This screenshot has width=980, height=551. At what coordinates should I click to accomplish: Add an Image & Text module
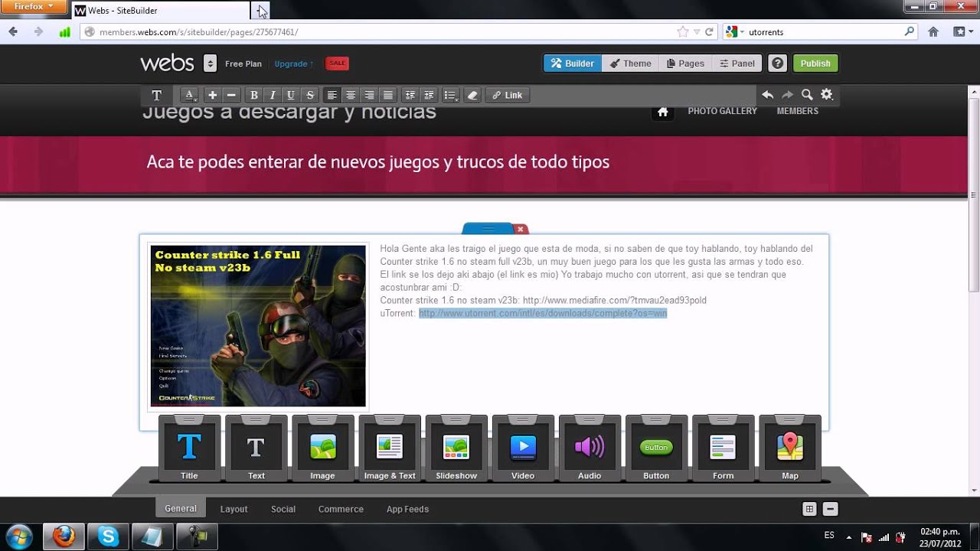tap(390, 448)
